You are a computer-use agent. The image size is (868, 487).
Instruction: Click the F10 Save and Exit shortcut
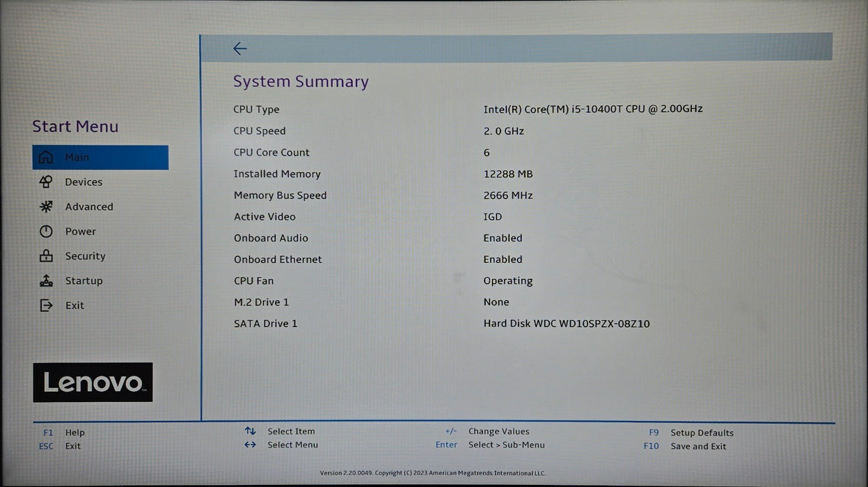click(x=685, y=446)
